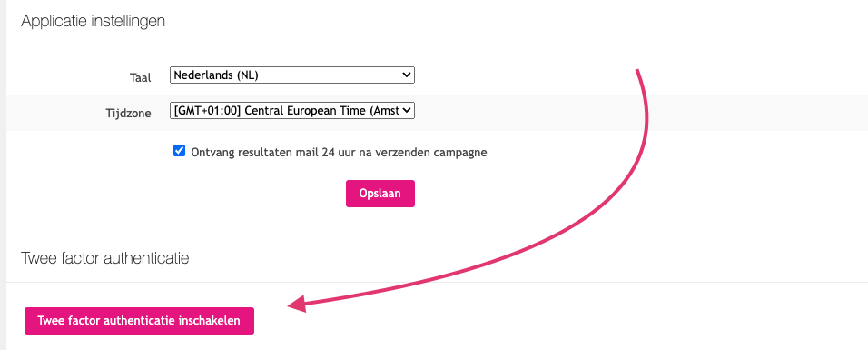Click the chevron arrow of the Central European Time select

(x=407, y=110)
